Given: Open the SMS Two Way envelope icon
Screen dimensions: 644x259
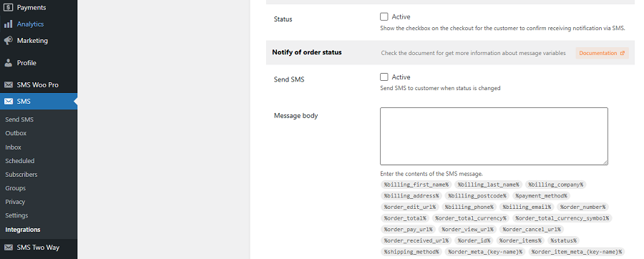Looking at the screenshot, I should [x=8, y=248].
